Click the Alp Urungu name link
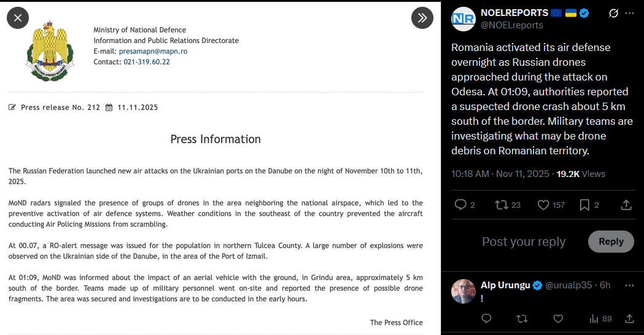 click(x=505, y=285)
